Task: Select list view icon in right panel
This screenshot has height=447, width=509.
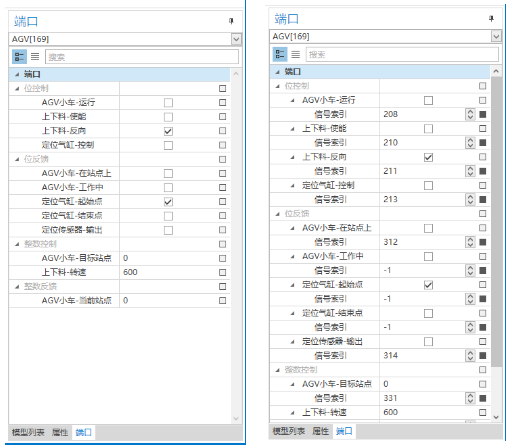Action: [x=295, y=54]
